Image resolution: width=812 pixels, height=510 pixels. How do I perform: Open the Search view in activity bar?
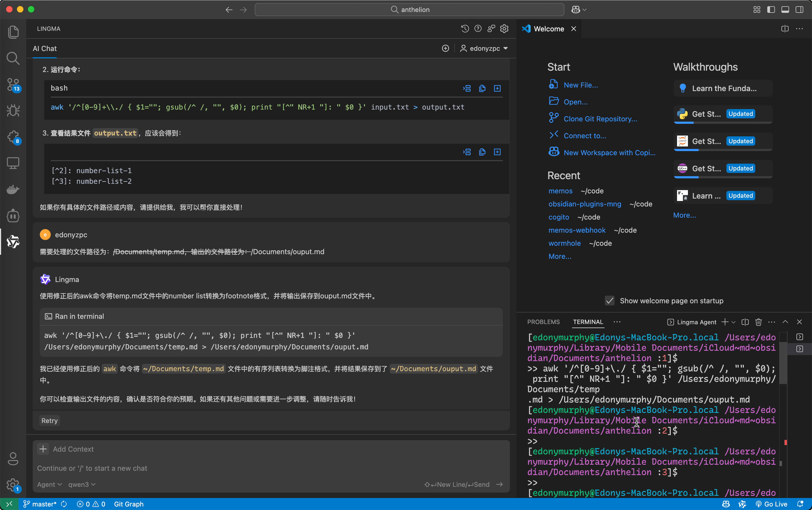tap(13, 58)
